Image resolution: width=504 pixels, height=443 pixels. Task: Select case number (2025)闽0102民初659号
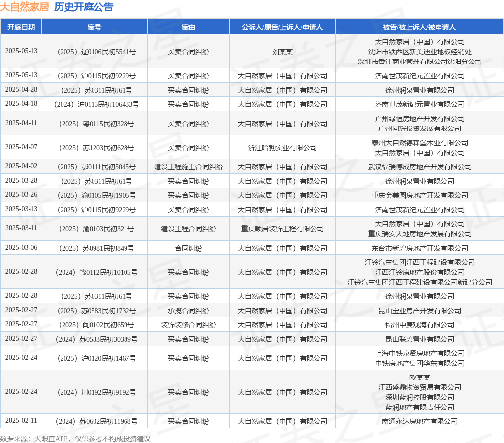click(96, 325)
